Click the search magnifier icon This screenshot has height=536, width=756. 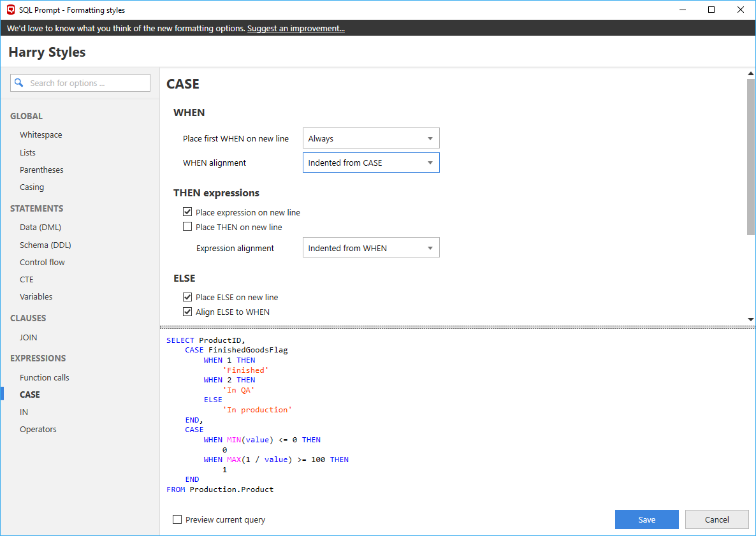pyautogui.click(x=18, y=83)
